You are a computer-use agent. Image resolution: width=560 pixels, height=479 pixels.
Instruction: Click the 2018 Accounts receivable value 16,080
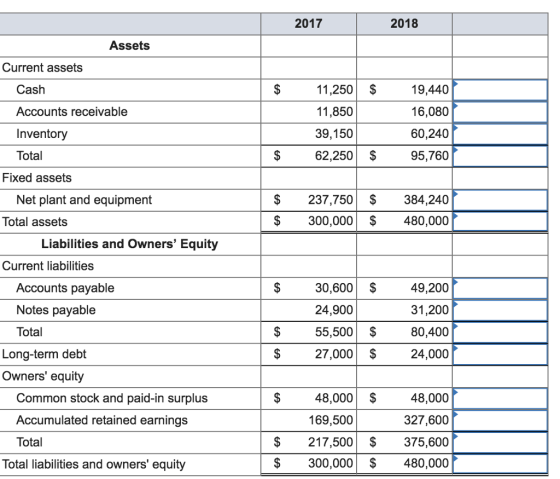[x=430, y=112]
